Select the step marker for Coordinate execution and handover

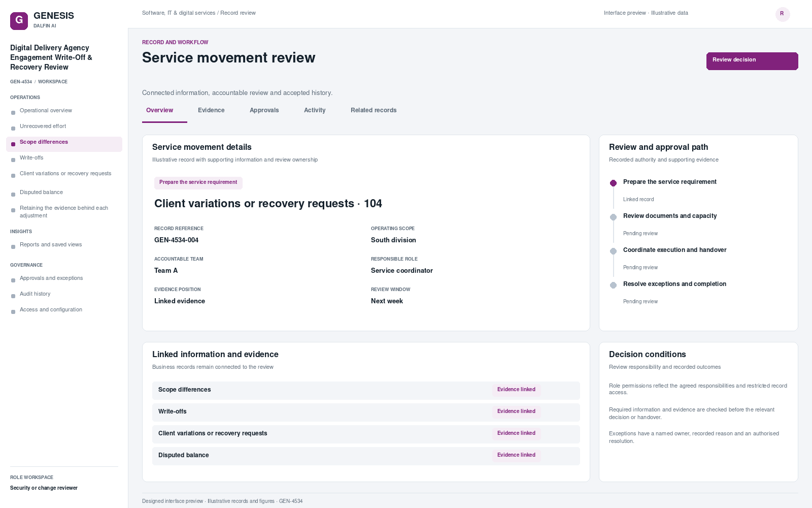[x=613, y=251]
